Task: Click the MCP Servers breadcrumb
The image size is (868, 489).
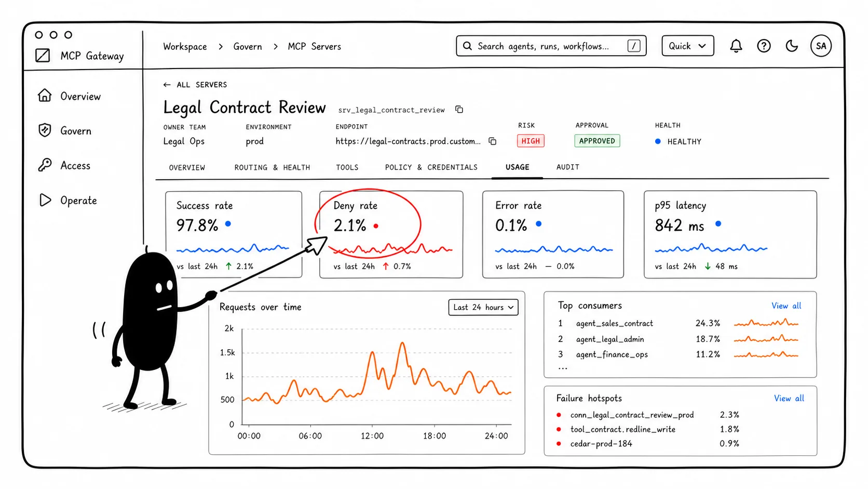Action: click(315, 47)
